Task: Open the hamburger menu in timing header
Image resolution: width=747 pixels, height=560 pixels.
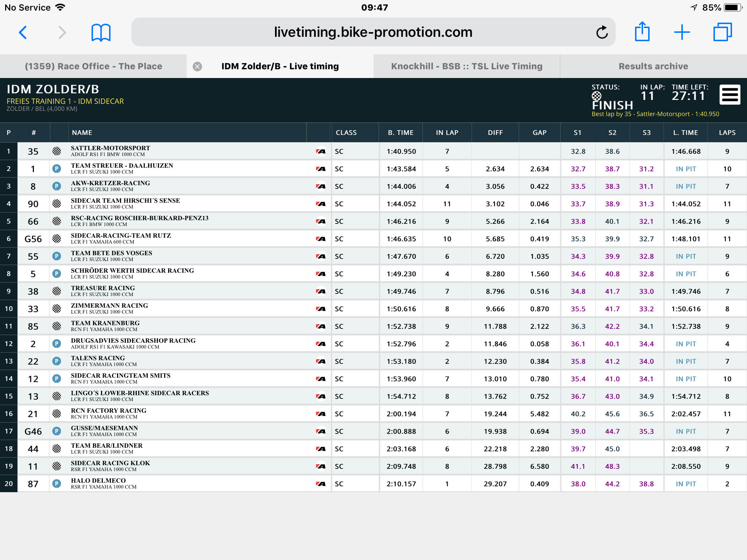Action: (730, 95)
